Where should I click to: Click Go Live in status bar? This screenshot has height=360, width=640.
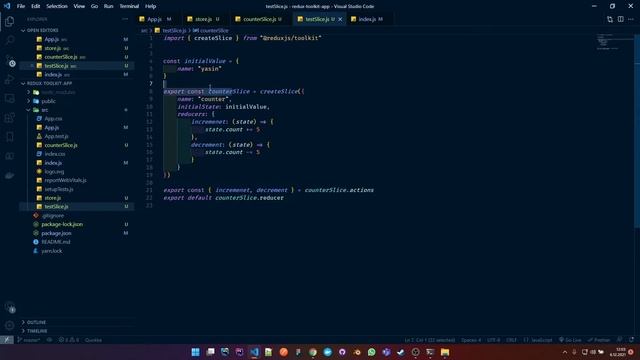pyautogui.click(x=570, y=340)
